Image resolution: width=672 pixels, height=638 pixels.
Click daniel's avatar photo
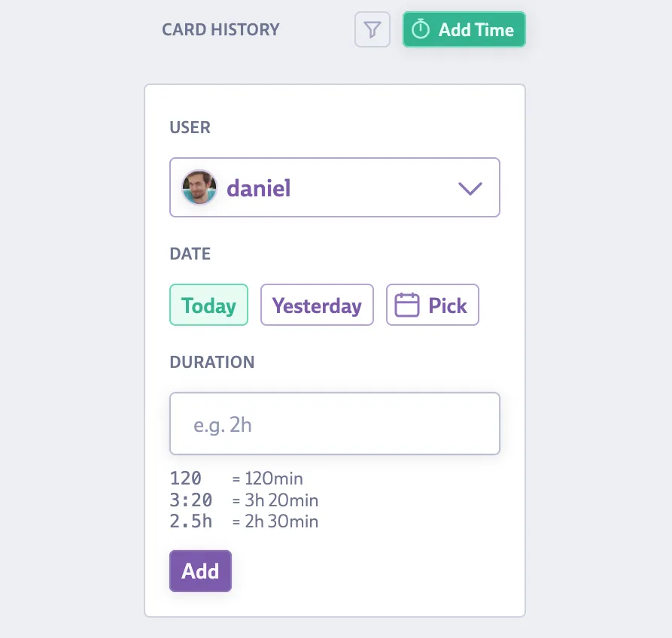[x=199, y=187]
